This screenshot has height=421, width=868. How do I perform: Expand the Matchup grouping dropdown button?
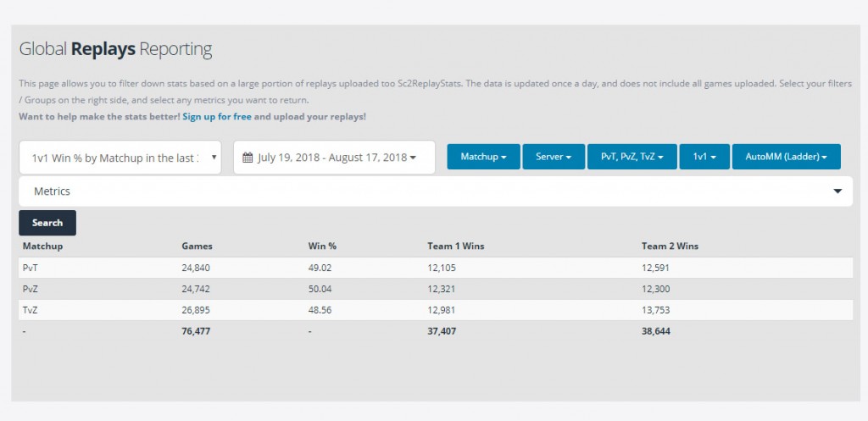483,157
